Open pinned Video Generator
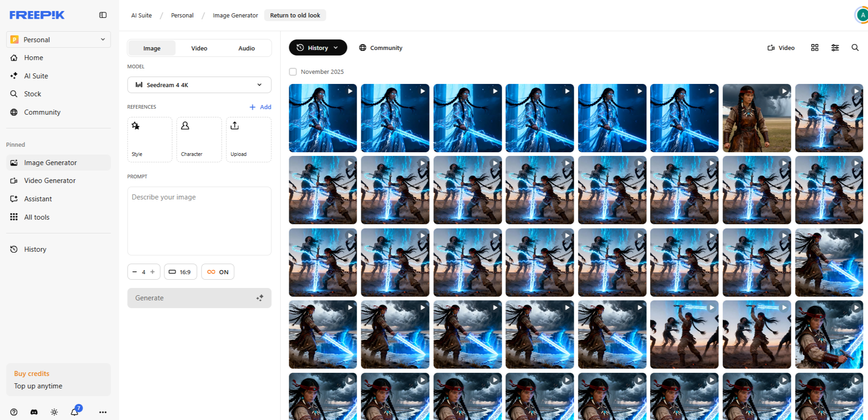The height and width of the screenshot is (420, 868). [59, 181]
